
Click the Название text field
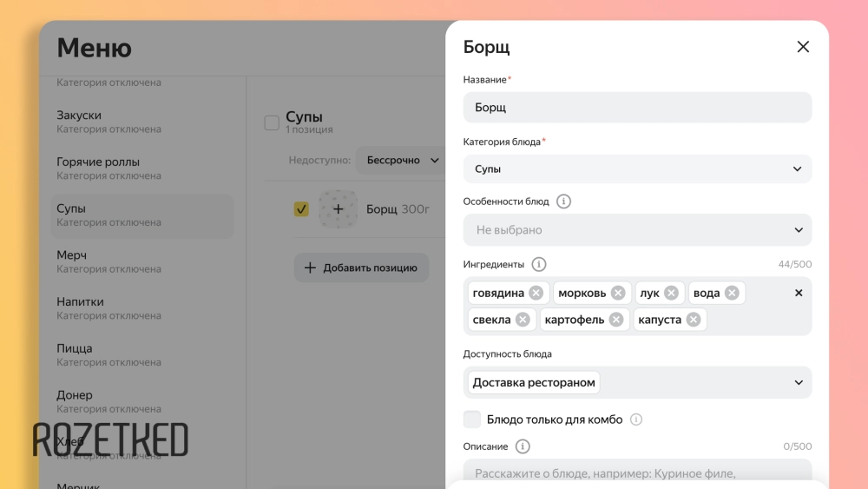pos(638,108)
